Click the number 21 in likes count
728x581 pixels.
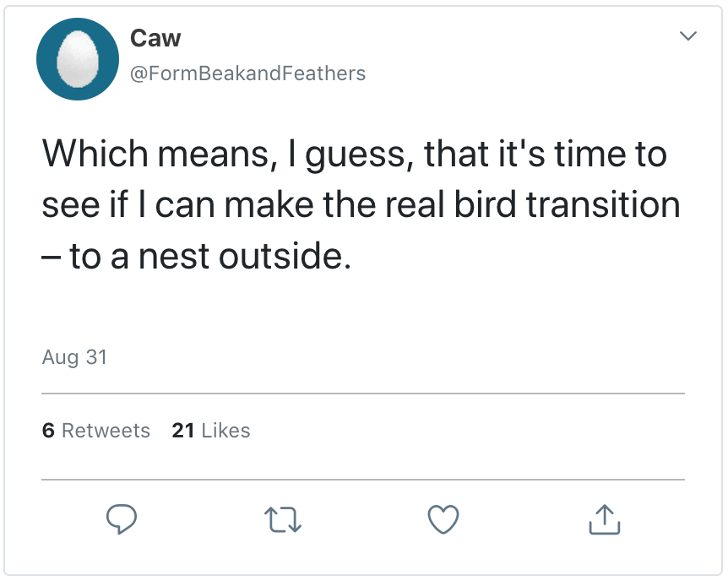(183, 431)
